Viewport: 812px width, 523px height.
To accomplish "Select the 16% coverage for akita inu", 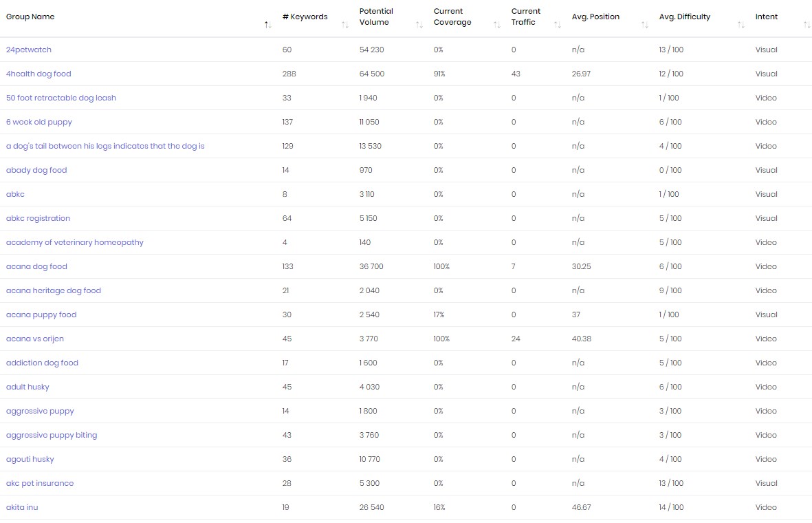I will coord(439,507).
